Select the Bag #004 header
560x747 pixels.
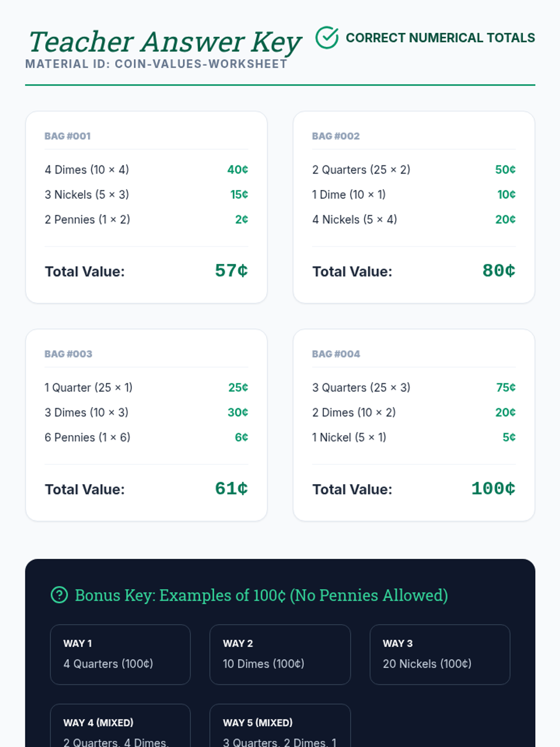[336, 354]
